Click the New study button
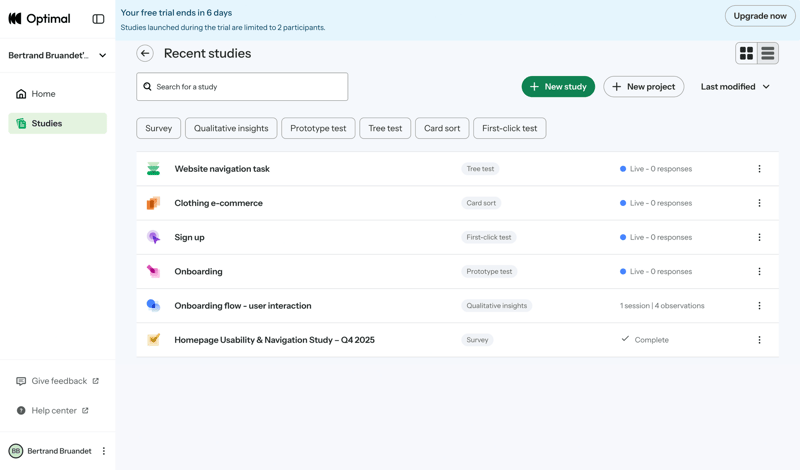Viewport: 800px width, 470px height. click(x=558, y=87)
